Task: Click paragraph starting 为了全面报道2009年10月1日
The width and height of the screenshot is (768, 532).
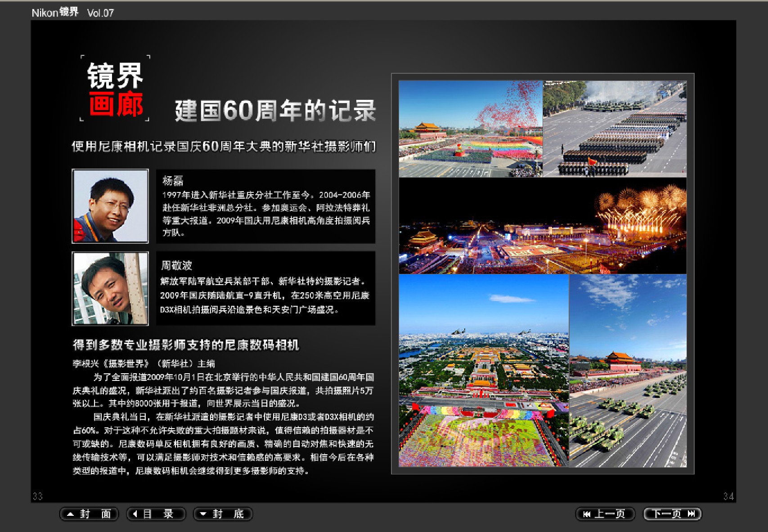Action: tap(224, 390)
